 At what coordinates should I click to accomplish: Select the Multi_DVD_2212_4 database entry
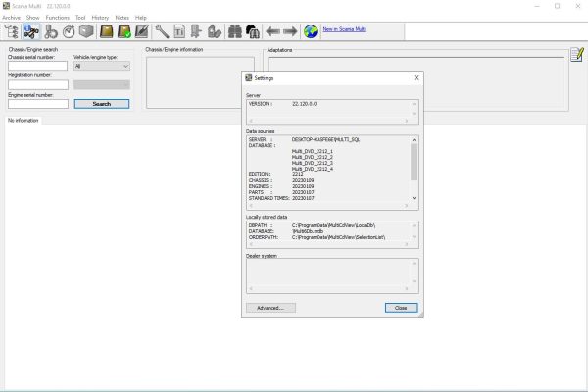pyautogui.click(x=313, y=169)
